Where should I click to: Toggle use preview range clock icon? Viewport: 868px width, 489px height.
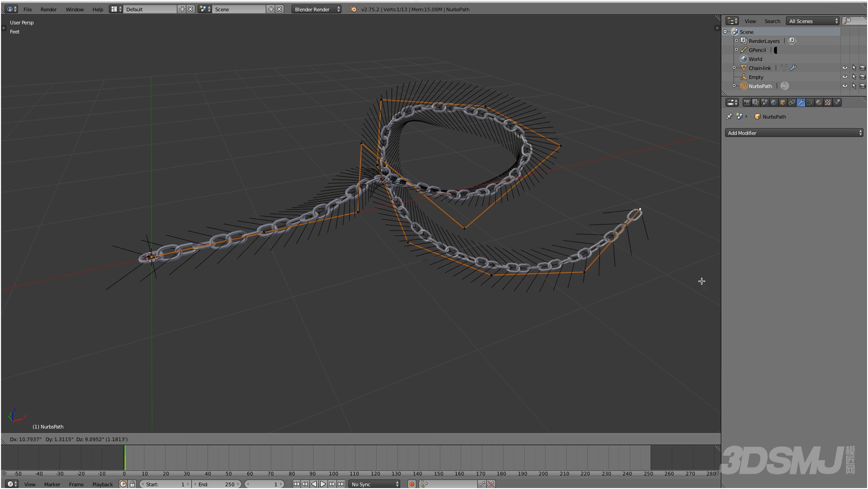123,484
